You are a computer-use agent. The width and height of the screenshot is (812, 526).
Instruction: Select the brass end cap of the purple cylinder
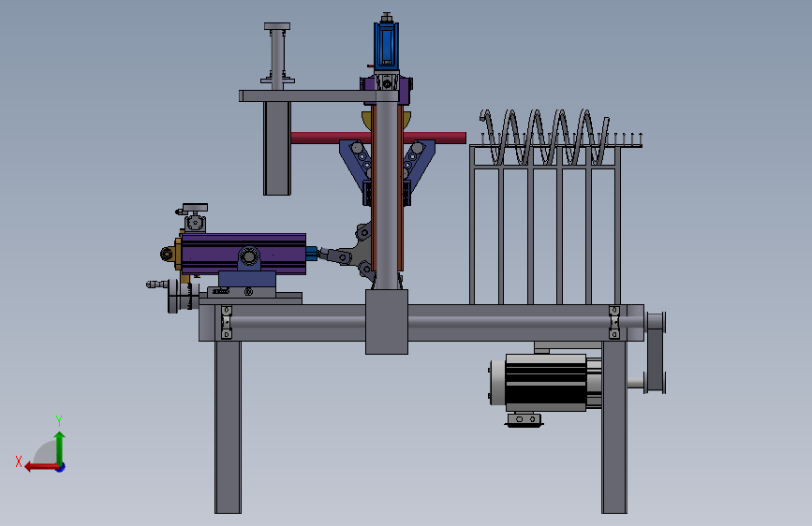tap(178, 254)
